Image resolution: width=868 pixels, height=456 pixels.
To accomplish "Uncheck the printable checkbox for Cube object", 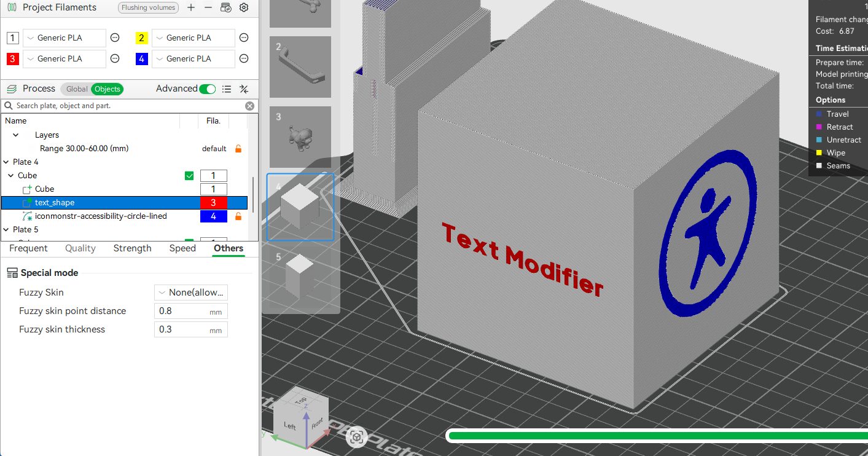I will point(189,176).
